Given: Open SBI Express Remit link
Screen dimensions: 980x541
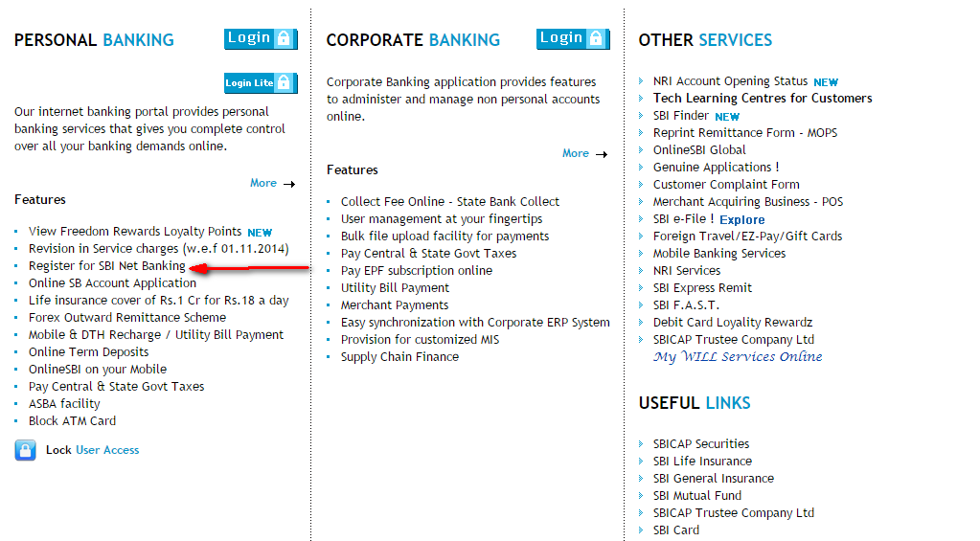Looking at the screenshot, I should tap(702, 288).
